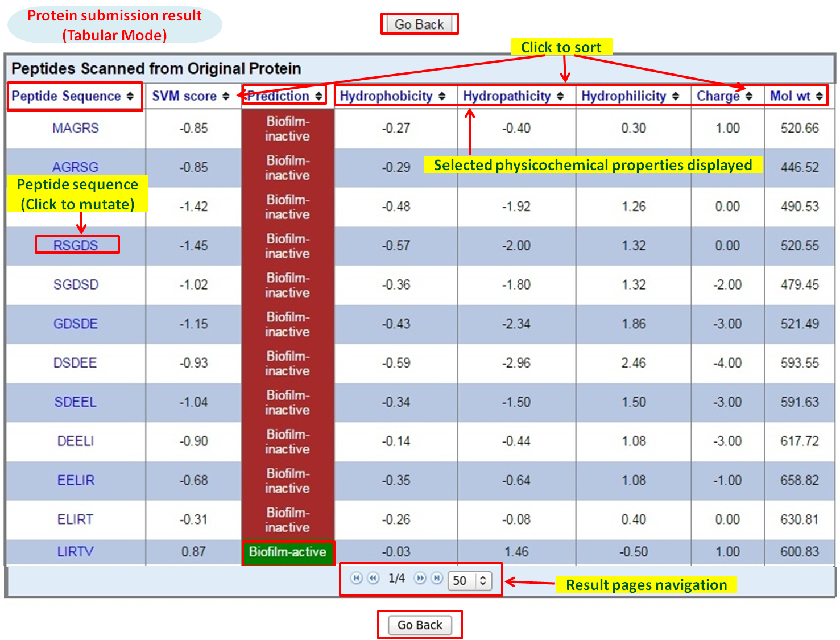Sort by SVM score arrow icon
Screen dimensions: 840x640
tap(226, 96)
